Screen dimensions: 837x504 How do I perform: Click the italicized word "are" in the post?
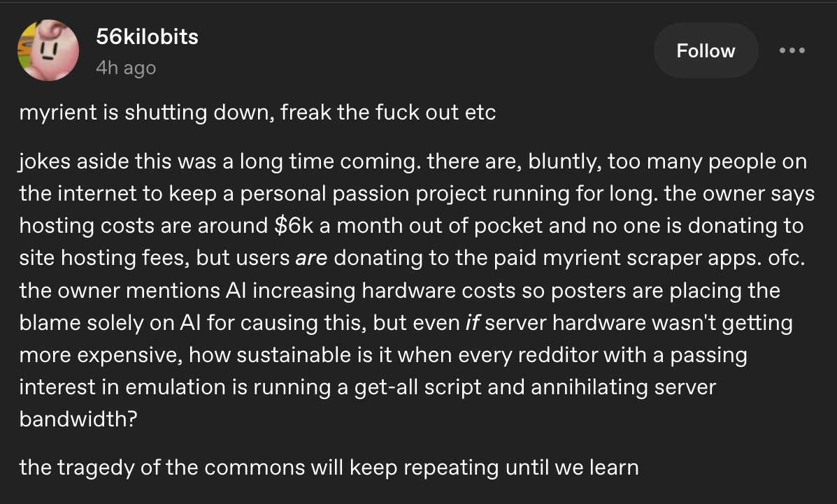point(311,258)
